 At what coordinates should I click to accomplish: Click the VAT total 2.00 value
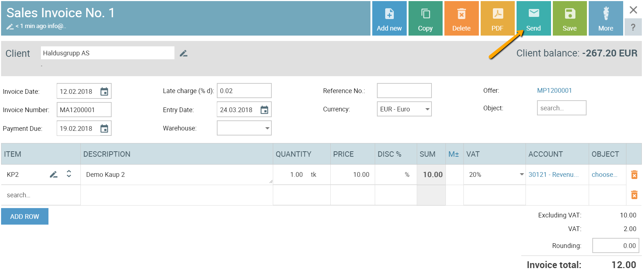(630, 229)
